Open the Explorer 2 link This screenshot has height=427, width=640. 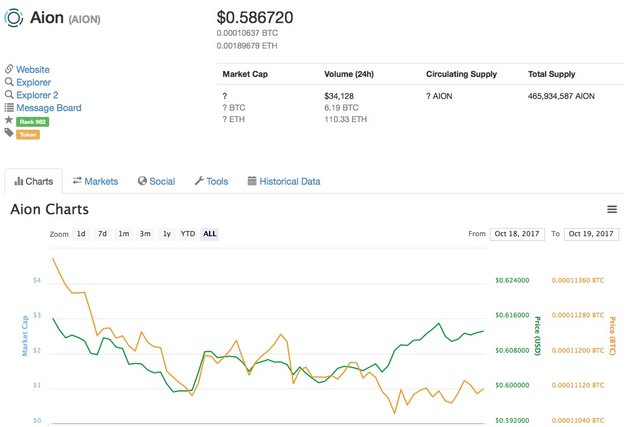point(37,95)
